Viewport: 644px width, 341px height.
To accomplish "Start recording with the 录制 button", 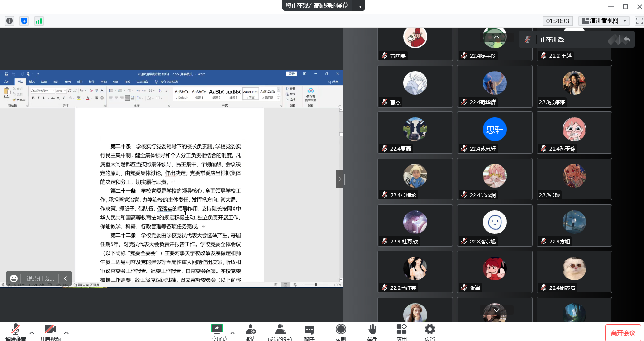I will [x=340, y=332].
